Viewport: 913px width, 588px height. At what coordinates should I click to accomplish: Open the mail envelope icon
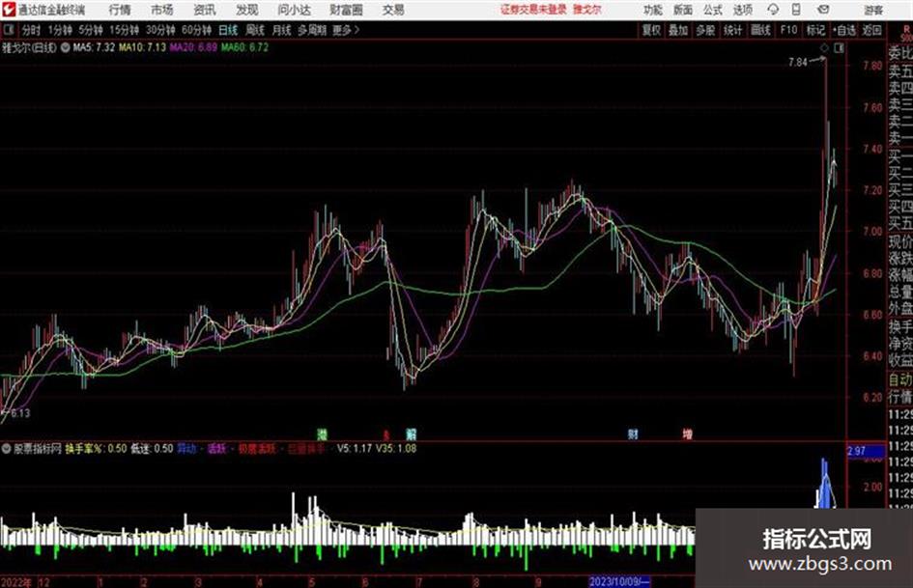coord(823,10)
